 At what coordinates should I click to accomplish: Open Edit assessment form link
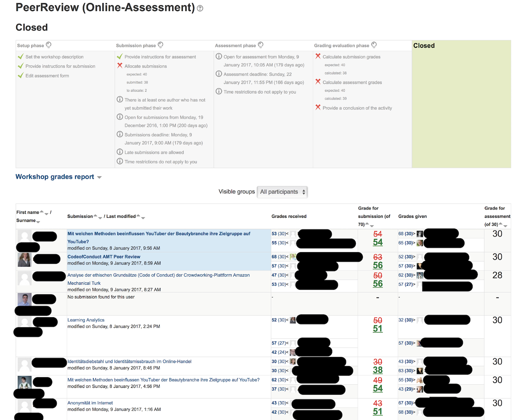click(47, 75)
